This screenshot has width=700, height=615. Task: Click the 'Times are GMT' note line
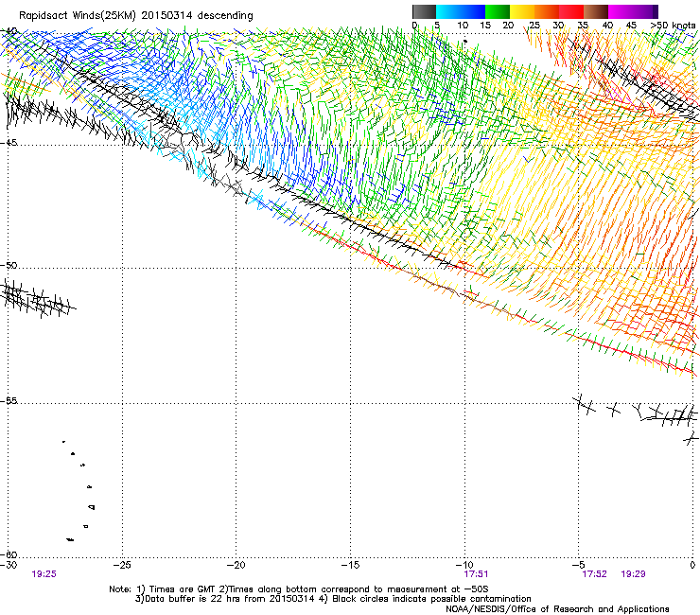(x=298, y=589)
